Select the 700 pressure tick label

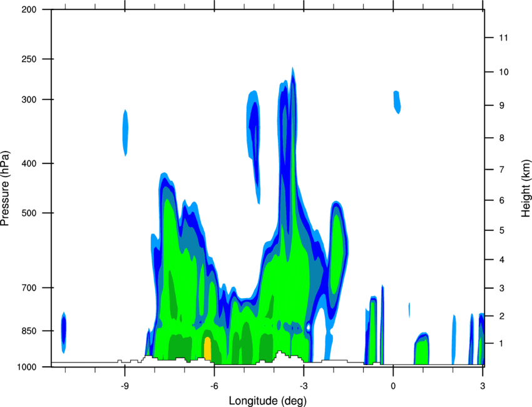point(29,287)
